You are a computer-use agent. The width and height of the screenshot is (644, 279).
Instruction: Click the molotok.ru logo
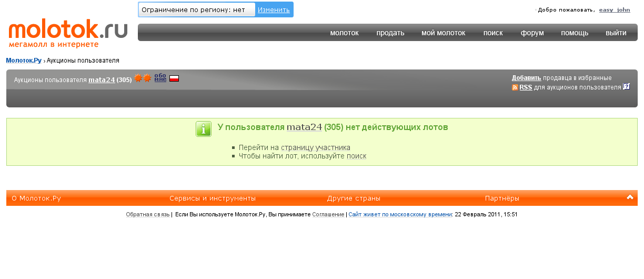68,34
